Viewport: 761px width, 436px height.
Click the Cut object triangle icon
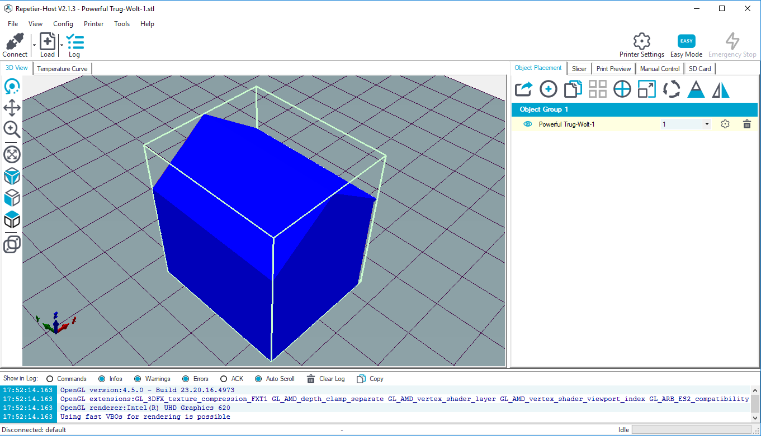pyautogui.click(x=696, y=89)
